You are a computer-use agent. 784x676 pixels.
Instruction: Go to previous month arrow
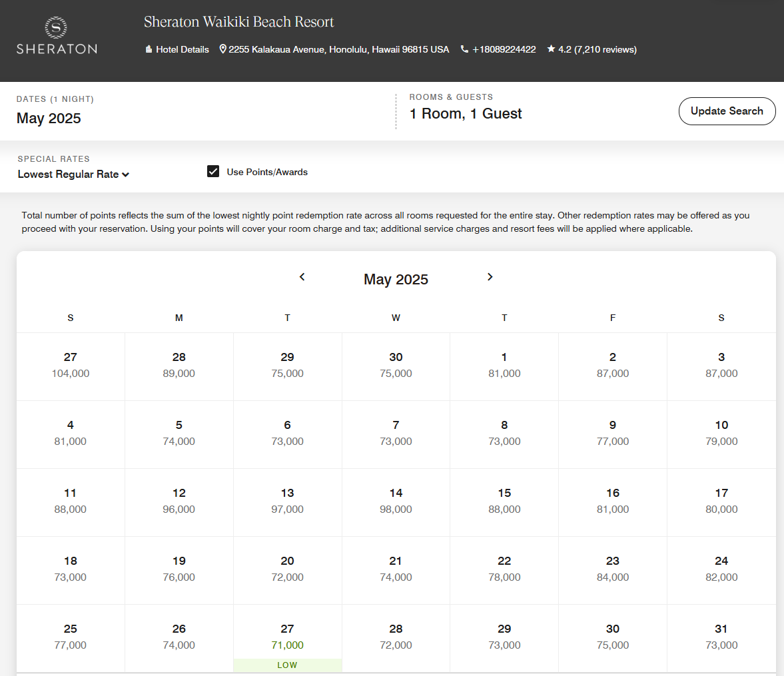[x=302, y=277]
